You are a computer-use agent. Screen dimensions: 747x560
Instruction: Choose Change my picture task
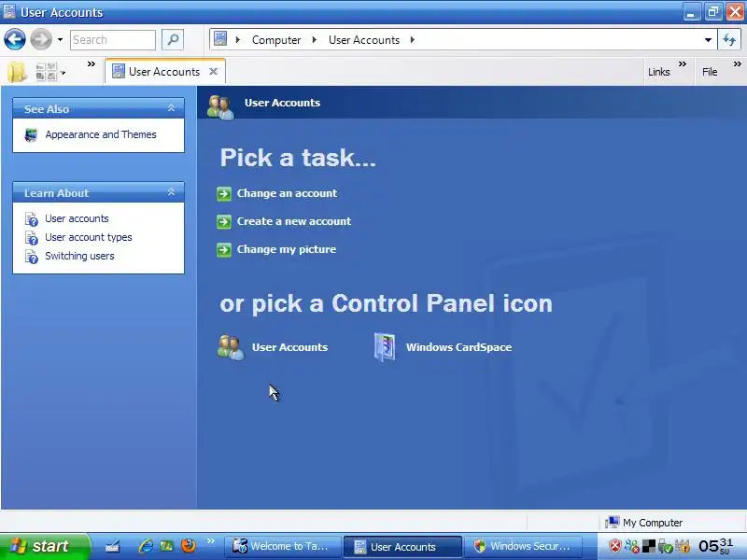287,249
